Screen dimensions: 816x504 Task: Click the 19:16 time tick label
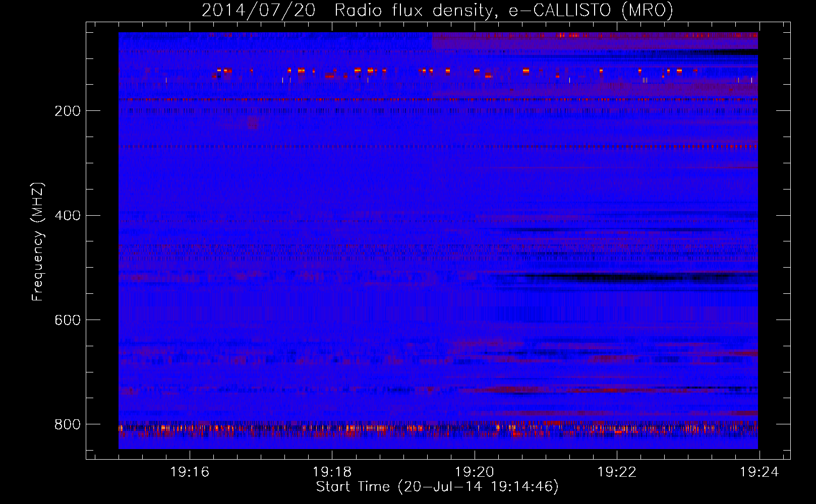coord(190,472)
